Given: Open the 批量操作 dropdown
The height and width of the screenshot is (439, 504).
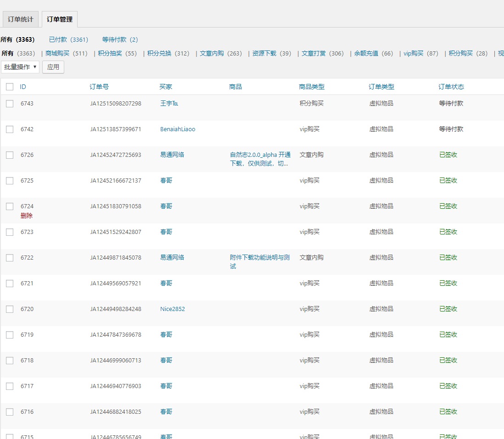Looking at the screenshot, I should (20, 67).
